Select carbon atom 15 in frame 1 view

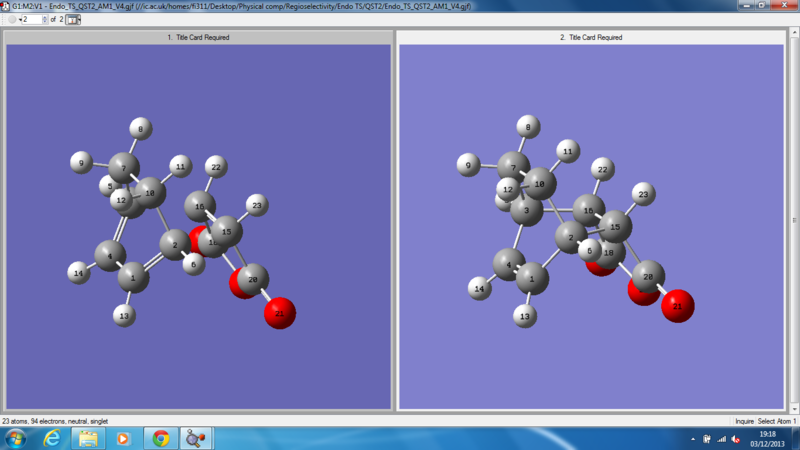click(x=227, y=231)
